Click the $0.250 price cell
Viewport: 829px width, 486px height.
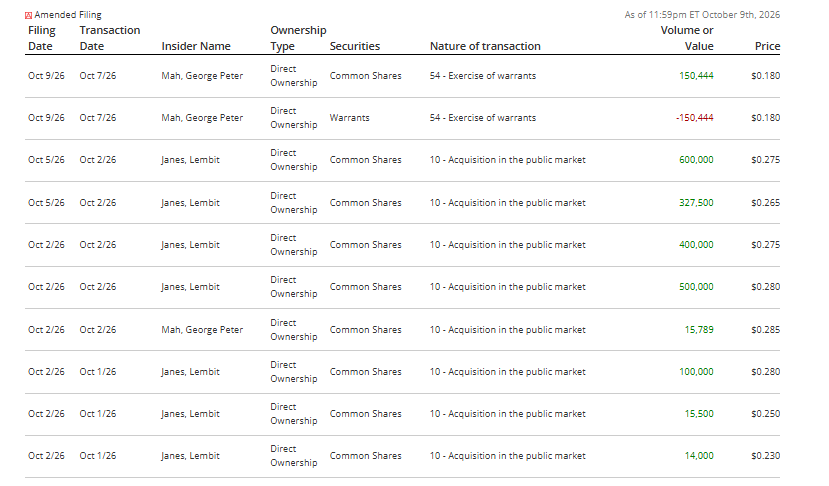click(x=766, y=414)
